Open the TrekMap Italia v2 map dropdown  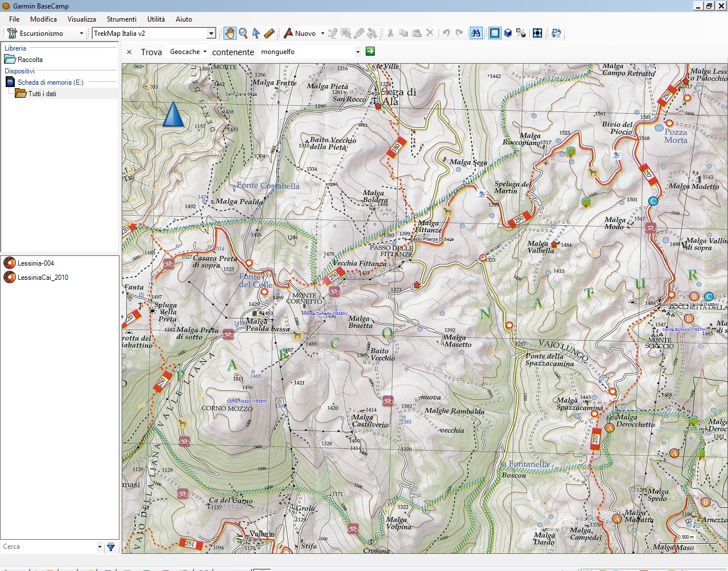(x=210, y=33)
